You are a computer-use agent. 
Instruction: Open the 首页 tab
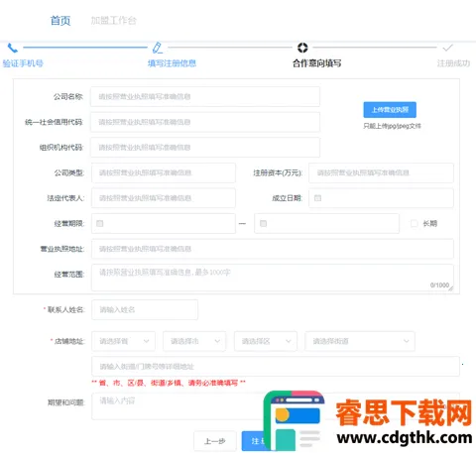click(x=60, y=21)
